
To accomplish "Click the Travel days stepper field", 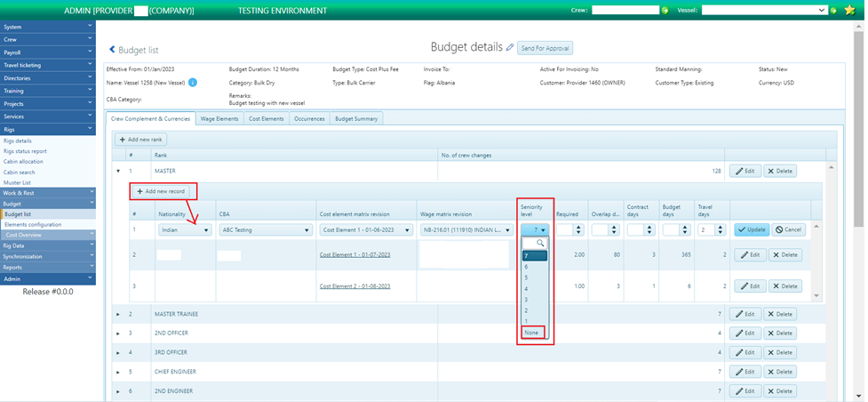I will click(x=710, y=229).
